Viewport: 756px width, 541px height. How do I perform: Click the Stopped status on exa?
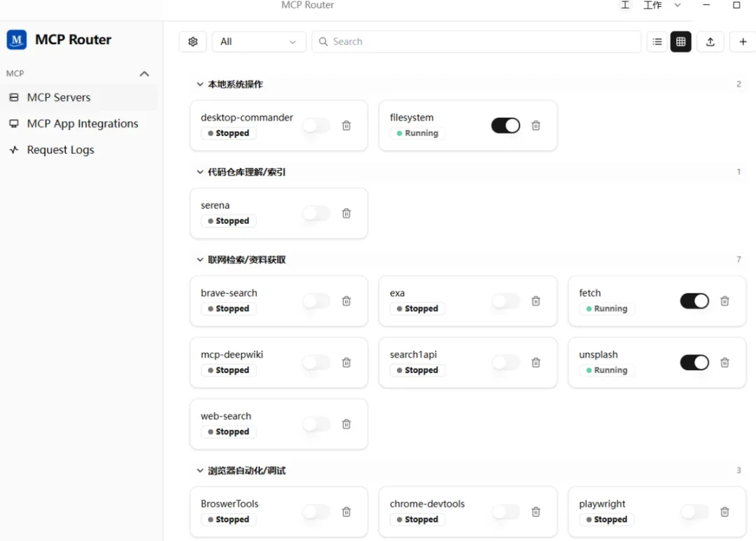(417, 309)
